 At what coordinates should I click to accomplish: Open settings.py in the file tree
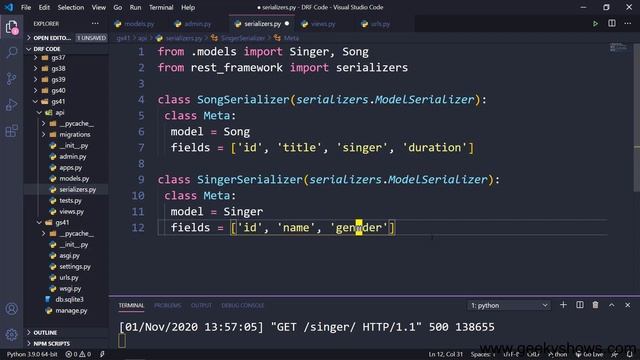click(x=75, y=267)
